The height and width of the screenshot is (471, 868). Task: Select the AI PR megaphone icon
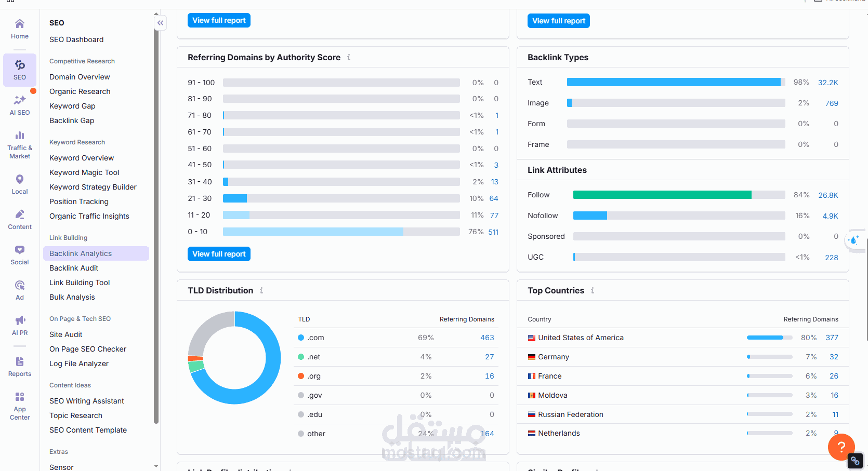[20, 320]
